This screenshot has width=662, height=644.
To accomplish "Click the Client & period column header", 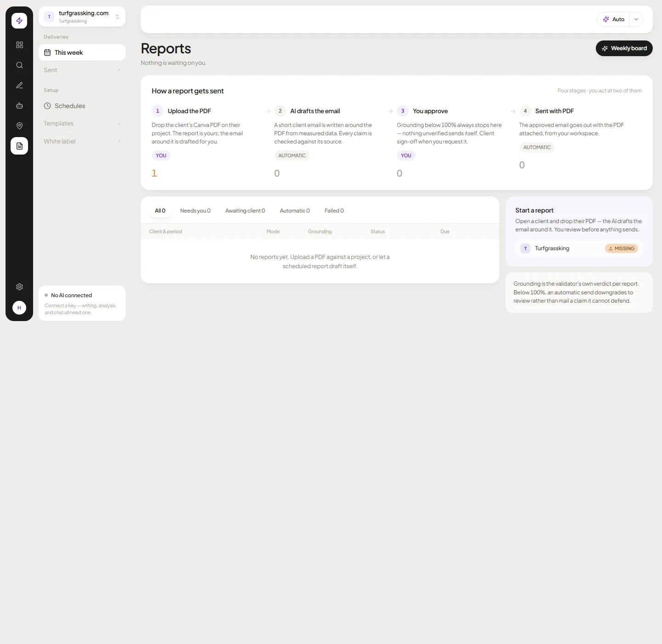I will pos(165,231).
